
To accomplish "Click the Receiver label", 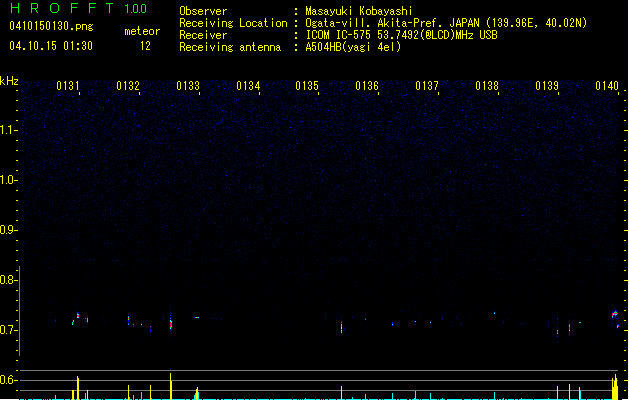I will [203, 35].
